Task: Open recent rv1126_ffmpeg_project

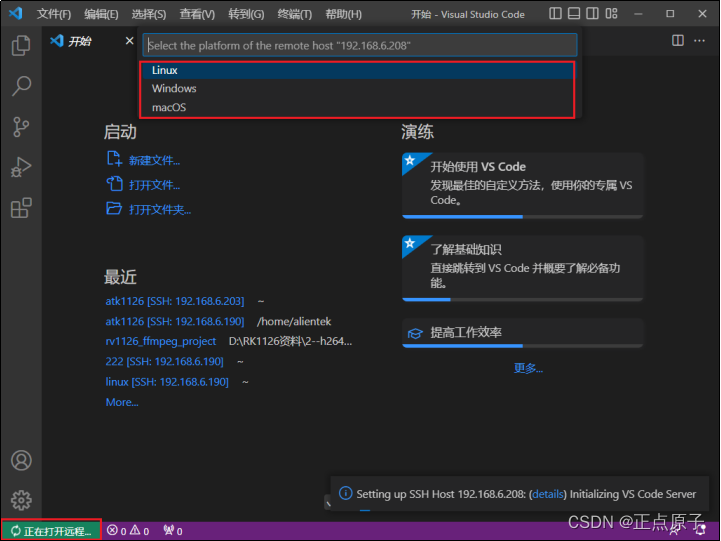Action: tap(160, 341)
